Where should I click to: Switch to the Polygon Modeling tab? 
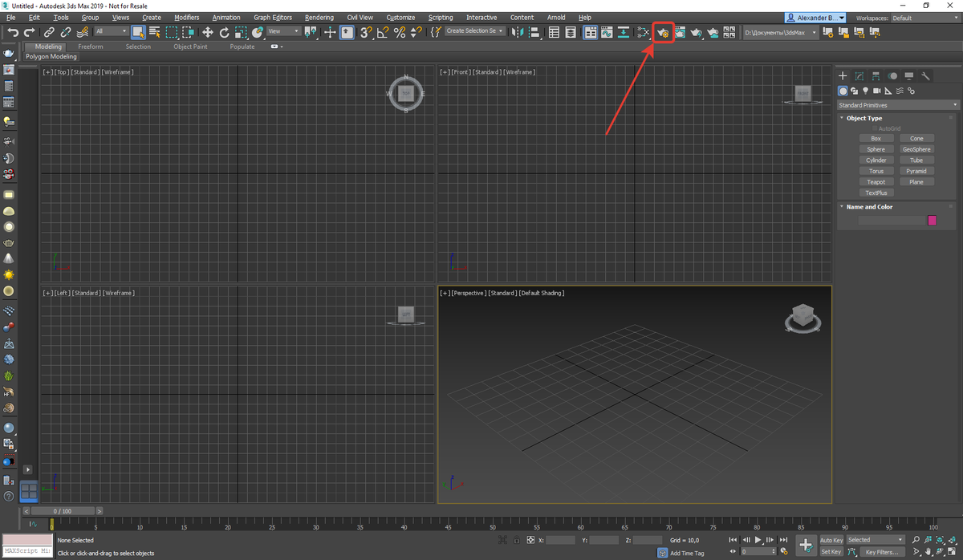coord(51,56)
